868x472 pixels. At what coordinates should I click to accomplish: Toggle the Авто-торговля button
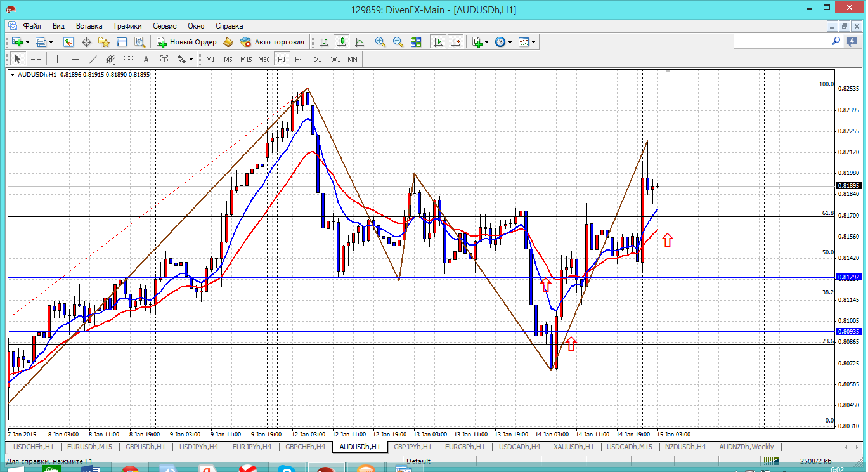273,42
